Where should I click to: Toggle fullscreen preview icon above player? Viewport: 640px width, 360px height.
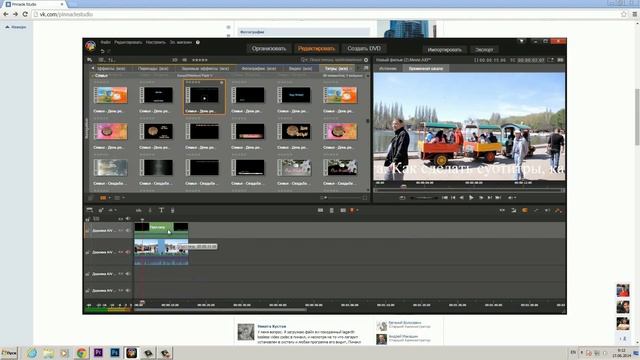(550, 60)
